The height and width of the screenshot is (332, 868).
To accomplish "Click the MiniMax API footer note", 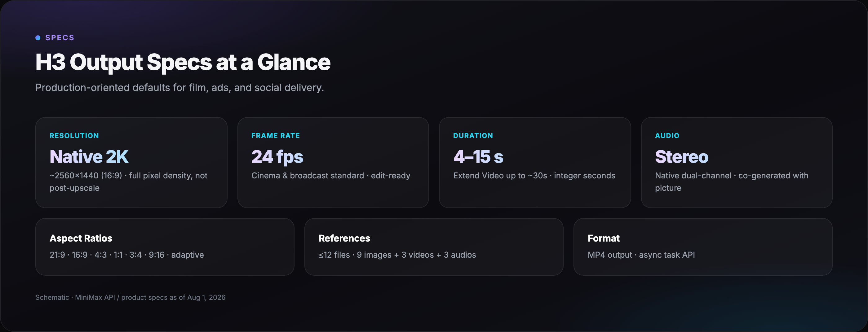I will (x=131, y=297).
